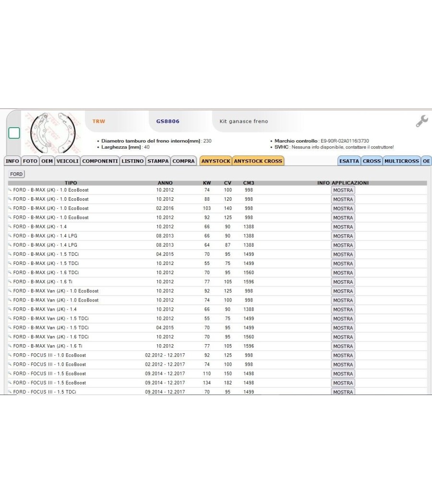432x504 pixels.
Task: Show applications for B-MAX (JK) 1.4 LPG 64 kW
Action: [343, 245]
